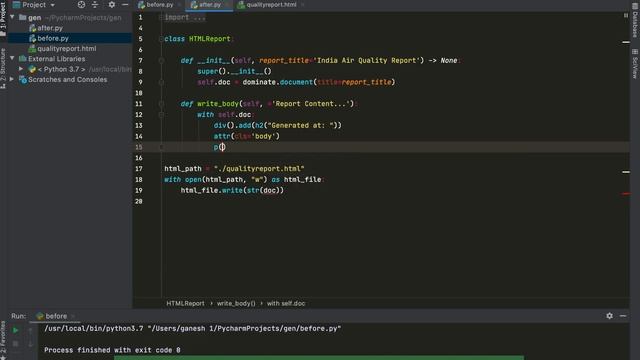Select before.py in project tree
The image size is (640, 360).
(x=53, y=38)
